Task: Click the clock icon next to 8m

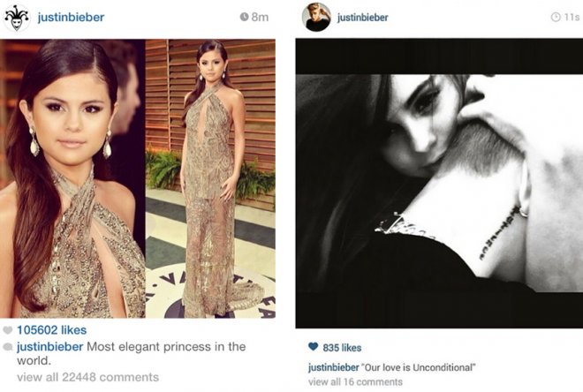Action: click(x=245, y=17)
